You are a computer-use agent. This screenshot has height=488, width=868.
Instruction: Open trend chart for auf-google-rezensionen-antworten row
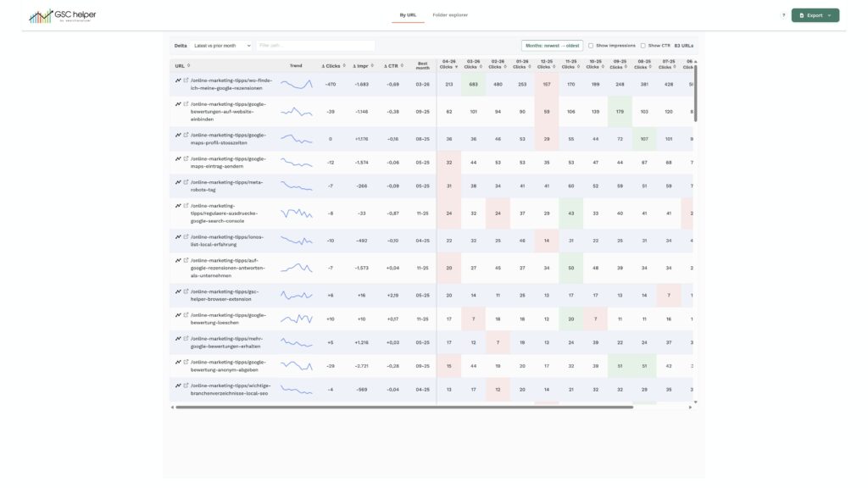[x=178, y=261]
